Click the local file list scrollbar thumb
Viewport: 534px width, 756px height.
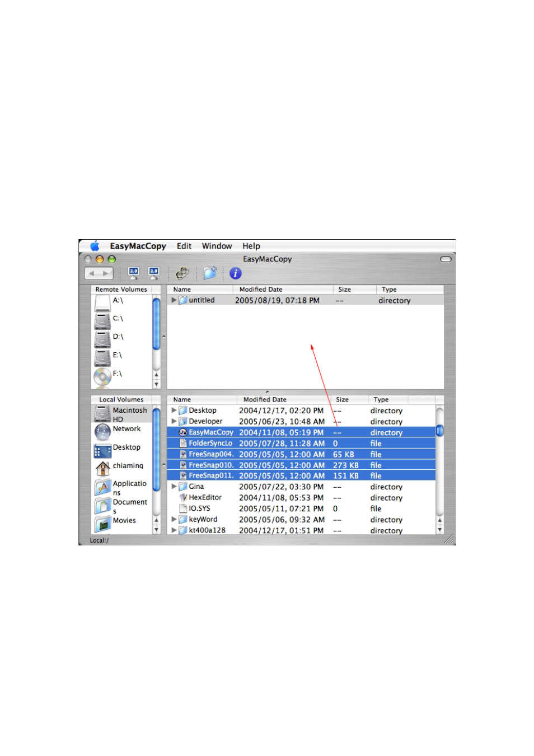click(440, 430)
